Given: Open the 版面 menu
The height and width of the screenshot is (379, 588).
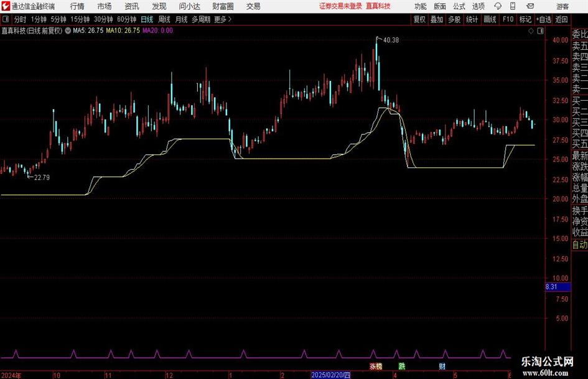Looking at the screenshot, I should coord(439,6).
